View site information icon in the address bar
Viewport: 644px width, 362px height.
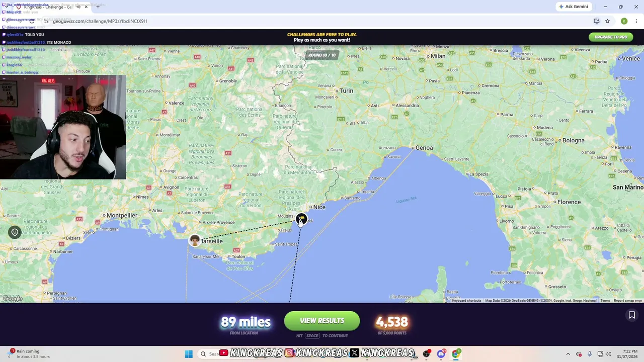click(x=46, y=21)
